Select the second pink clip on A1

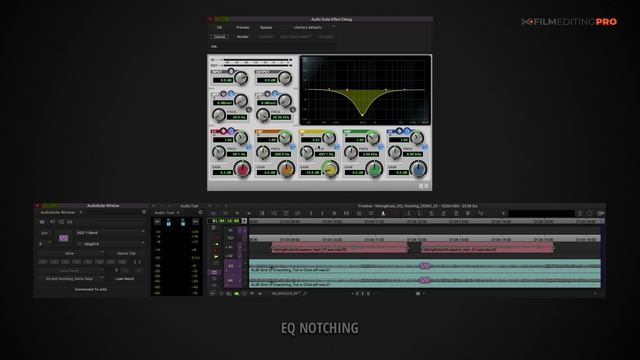click(487, 247)
